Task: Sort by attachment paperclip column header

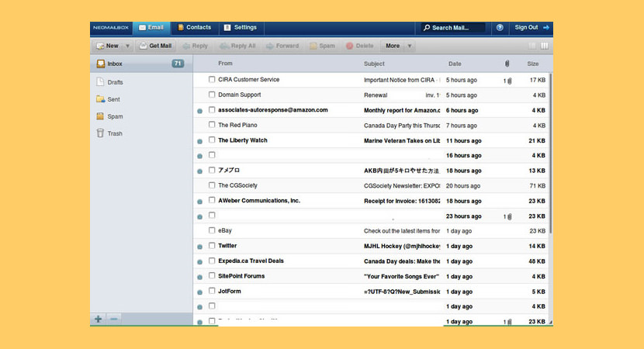Action: [x=507, y=64]
